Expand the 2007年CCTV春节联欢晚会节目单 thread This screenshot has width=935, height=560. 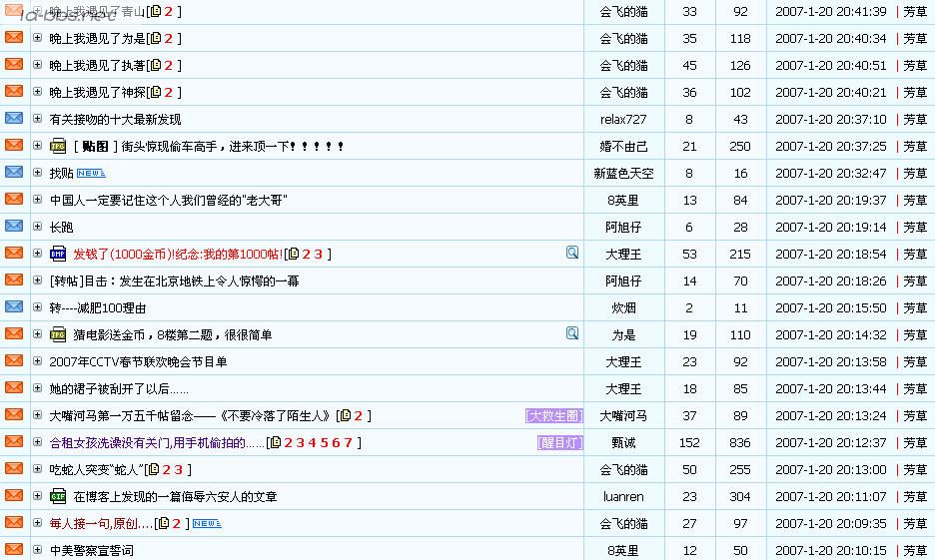[x=38, y=361]
